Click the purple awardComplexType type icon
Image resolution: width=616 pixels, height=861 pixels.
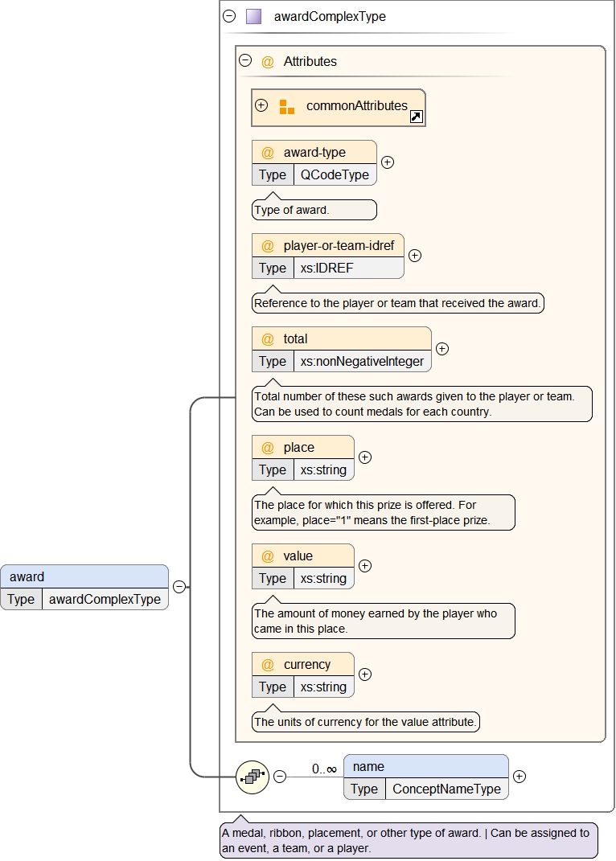pos(253,16)
